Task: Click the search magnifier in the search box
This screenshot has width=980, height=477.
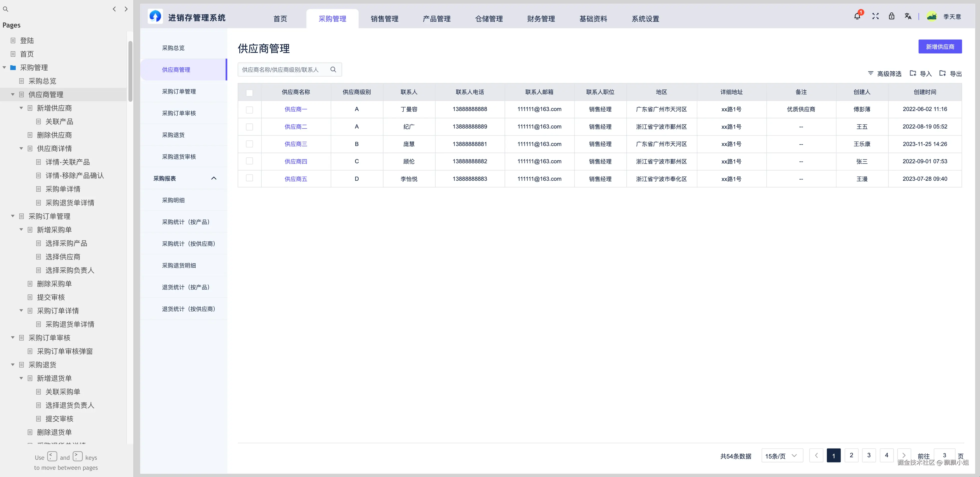Action: 333,69
